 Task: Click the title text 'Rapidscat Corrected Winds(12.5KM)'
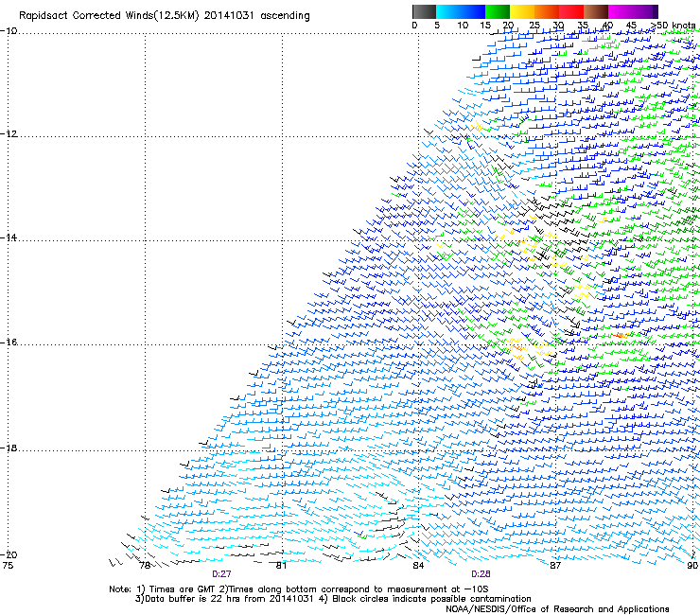click(x=109, y=16)
